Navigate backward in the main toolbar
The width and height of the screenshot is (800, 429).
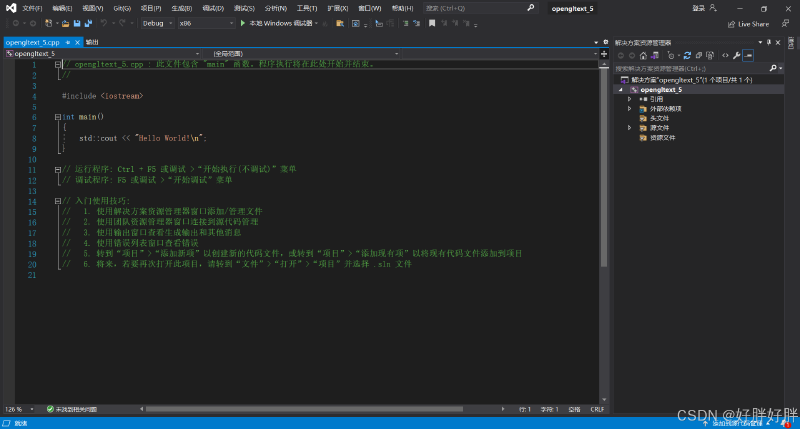(16, 23)
